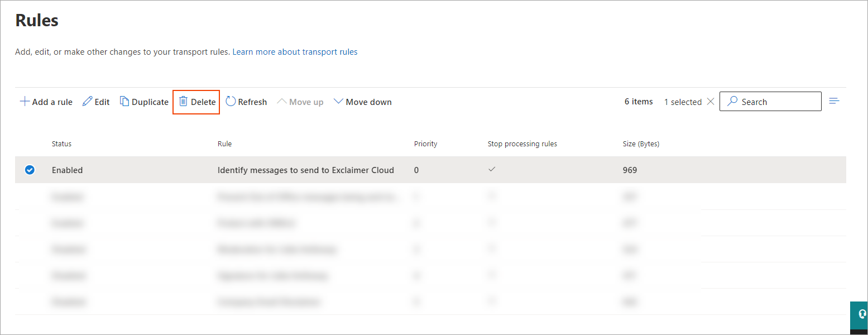
Task: Click the Rule column header
Action: point(224,144)
